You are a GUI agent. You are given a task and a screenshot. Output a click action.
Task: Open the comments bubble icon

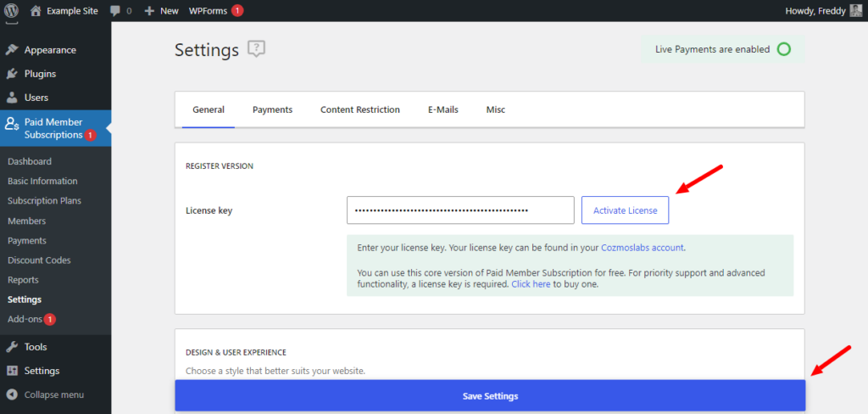click(116, 10)
